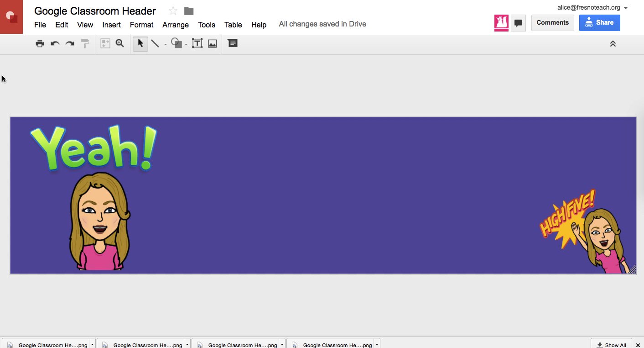Click the Zoom to fit icon
This screenshot has height=348, width=644.
(105, 44)
